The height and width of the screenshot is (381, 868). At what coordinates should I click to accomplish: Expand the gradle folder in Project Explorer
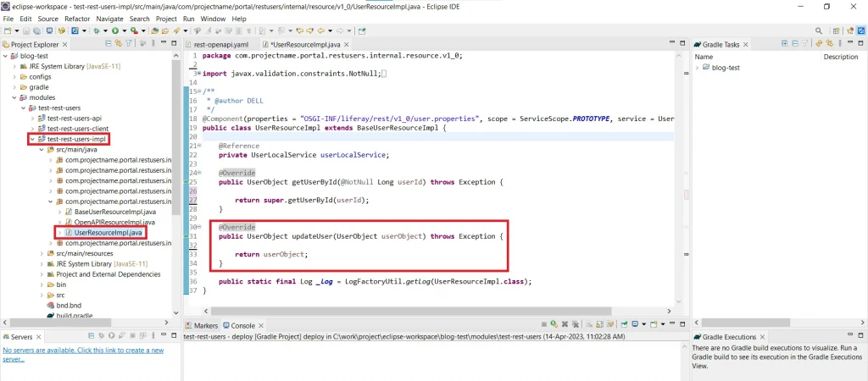click(14, 87)
